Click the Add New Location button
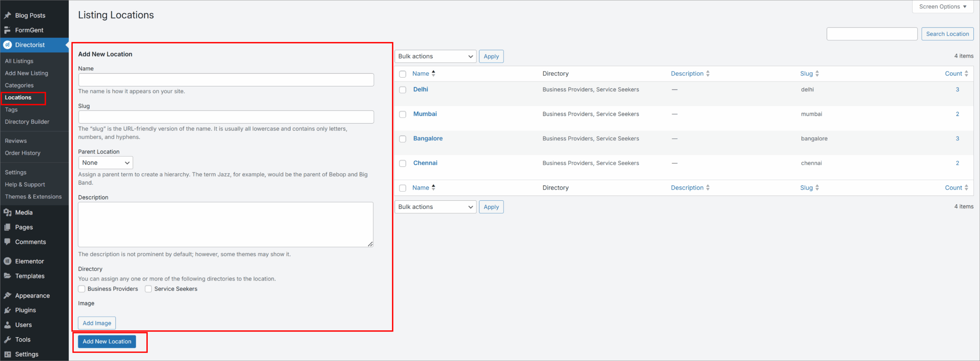 click(x=107, y=341)
